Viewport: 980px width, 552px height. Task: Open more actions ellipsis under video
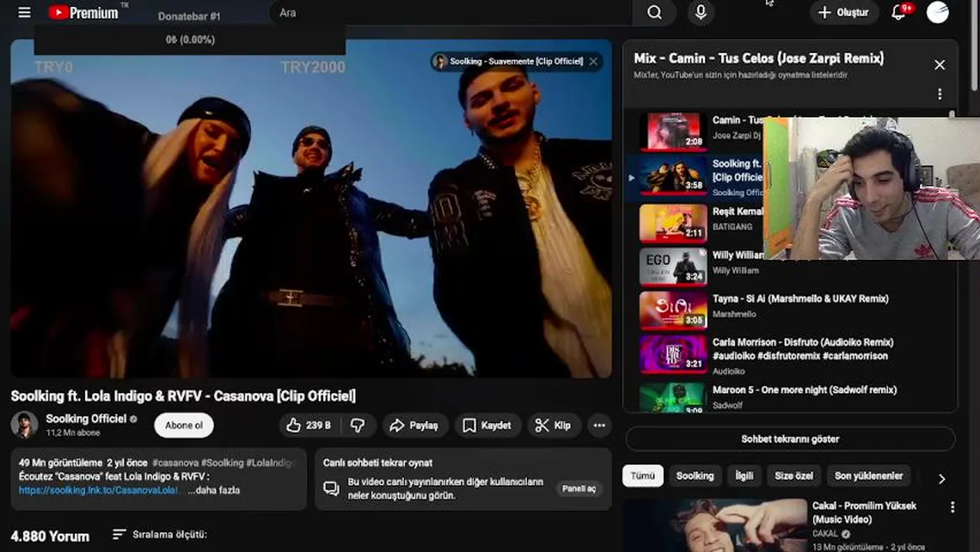tap(600, 426)
